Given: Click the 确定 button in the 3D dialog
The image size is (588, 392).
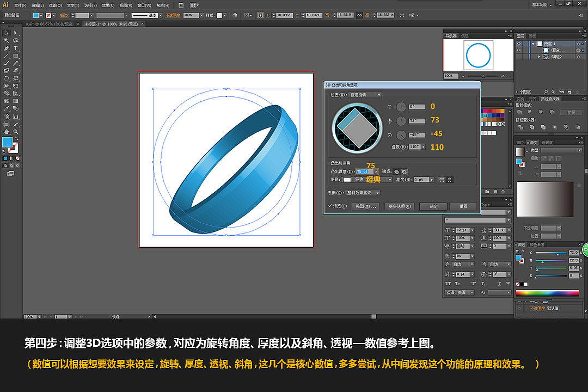Looking at the screenshot, I should click(434, 206).
